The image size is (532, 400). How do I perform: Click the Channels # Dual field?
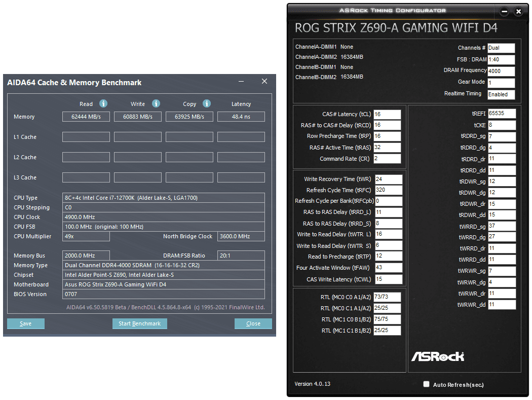pyautogui.click(x=501, y=48)
